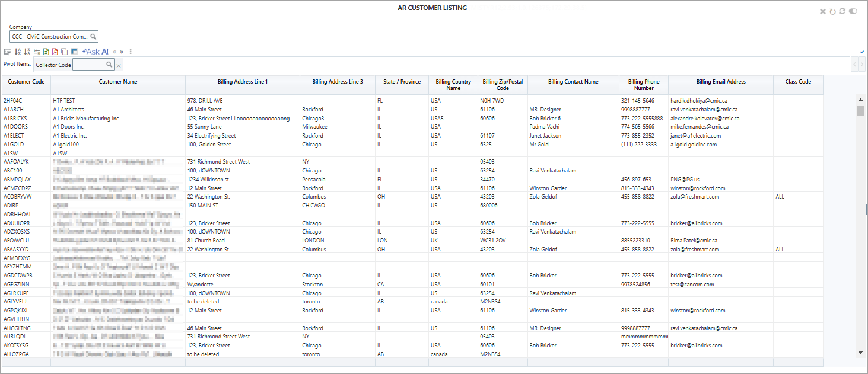Open the vertical three-dot toolbar menu

131,52
